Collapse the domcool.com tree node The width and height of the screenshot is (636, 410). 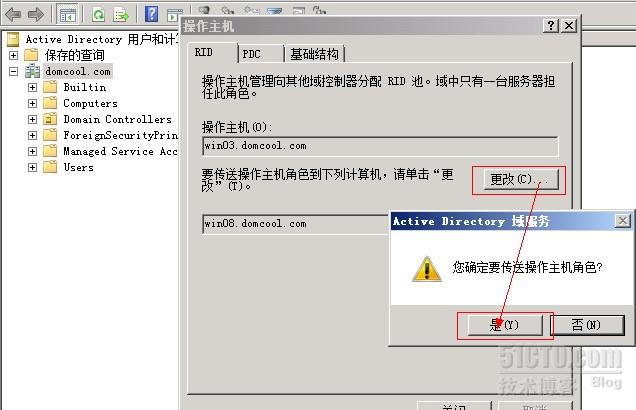tap(13, 71)
